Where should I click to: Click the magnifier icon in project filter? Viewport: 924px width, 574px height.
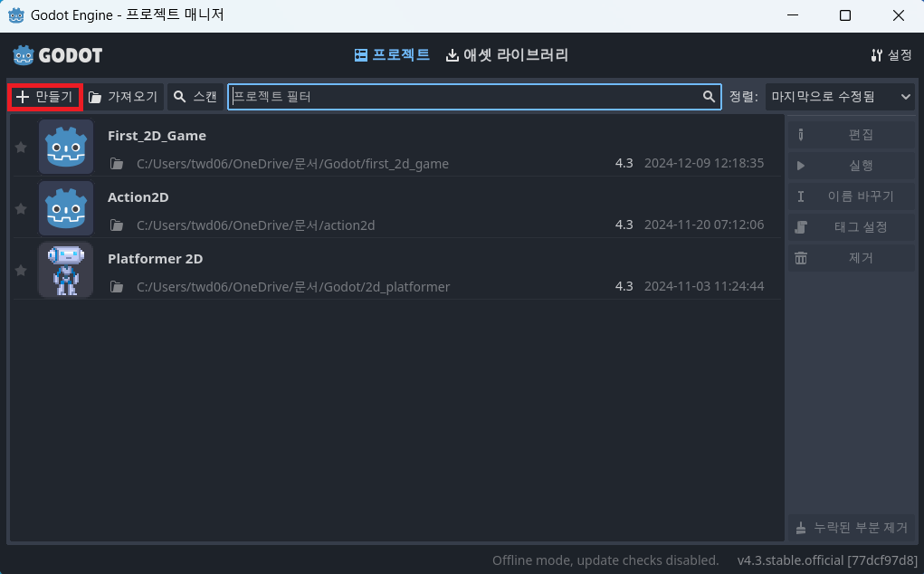point(709,97)
